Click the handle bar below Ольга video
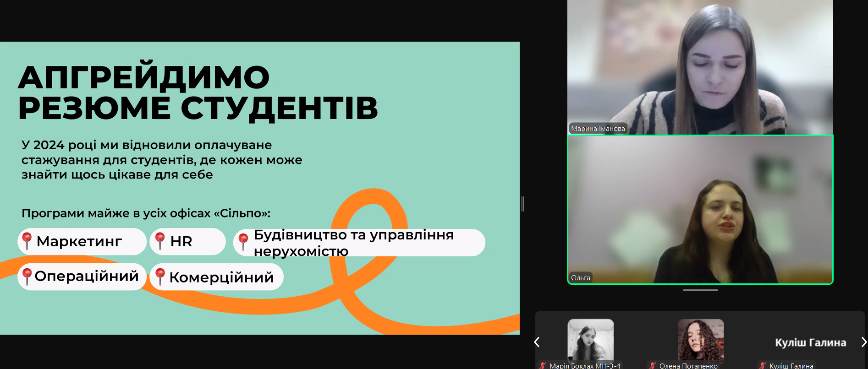 click(700, 290)
